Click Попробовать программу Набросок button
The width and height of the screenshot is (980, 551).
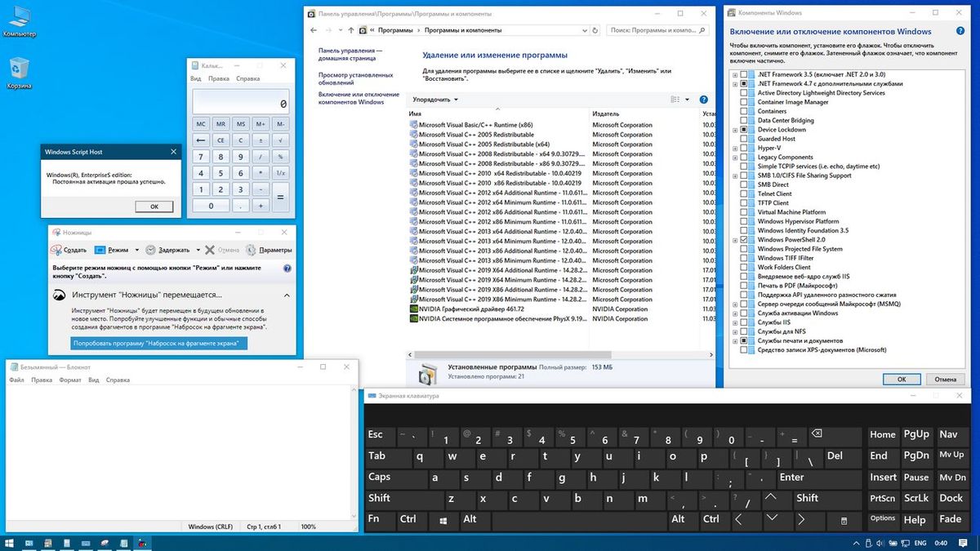point(159,344)
